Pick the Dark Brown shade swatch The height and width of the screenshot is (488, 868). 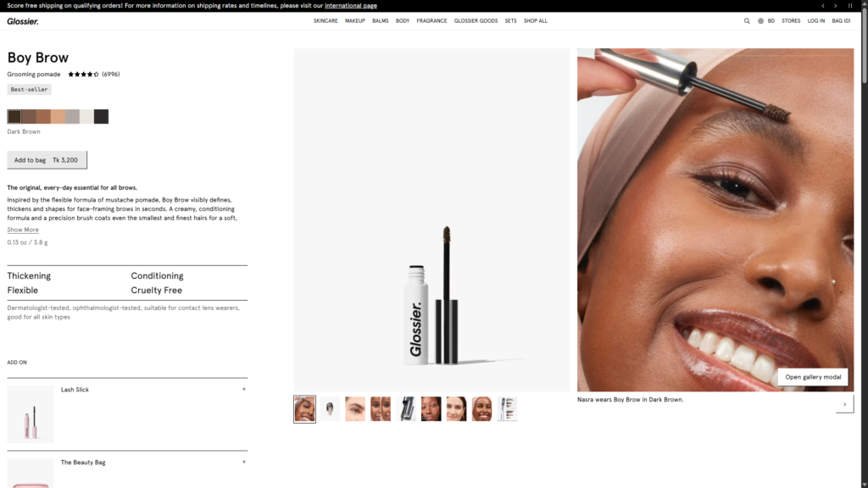tap(14, 117)
